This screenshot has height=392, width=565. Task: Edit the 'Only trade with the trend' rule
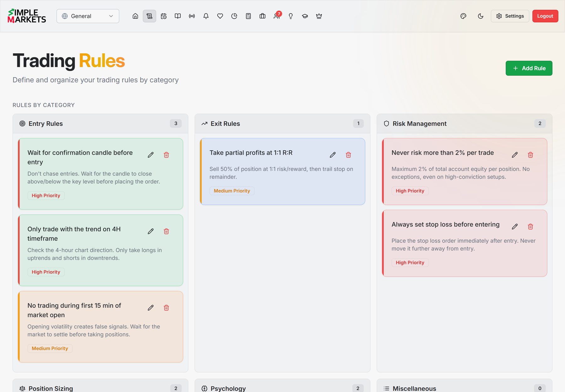[151, 231]
